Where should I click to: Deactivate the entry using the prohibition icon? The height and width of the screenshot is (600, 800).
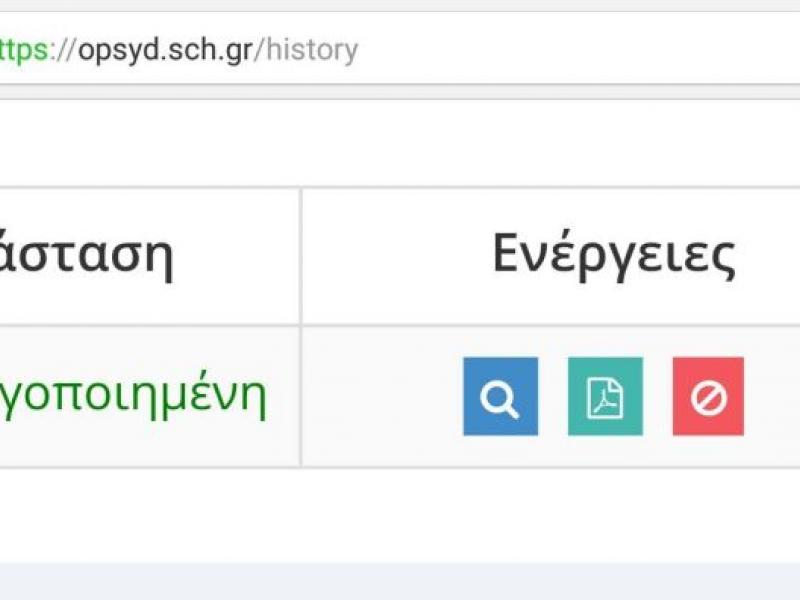[x=712, y=396]
